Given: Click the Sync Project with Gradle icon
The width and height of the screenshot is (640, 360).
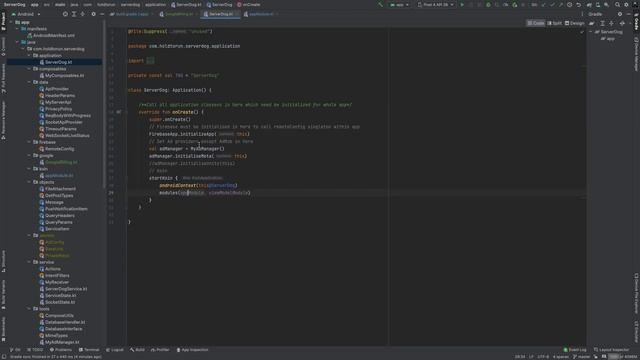Looking at the screenshot, I should pyautogui.click(x=589, y=5).
